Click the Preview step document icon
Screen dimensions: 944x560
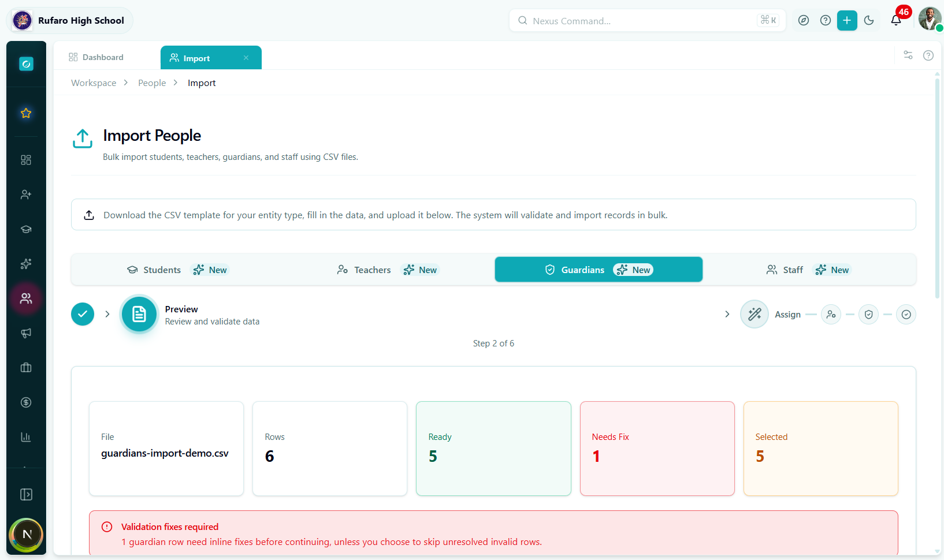[139, 314]
